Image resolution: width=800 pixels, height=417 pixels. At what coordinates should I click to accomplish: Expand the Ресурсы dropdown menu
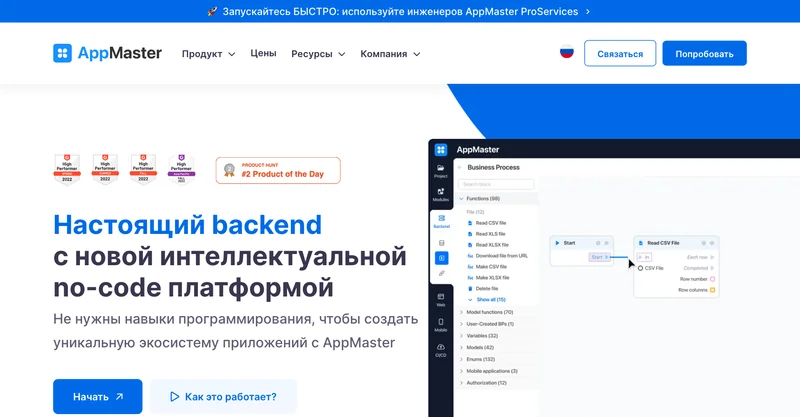point(318,54)
